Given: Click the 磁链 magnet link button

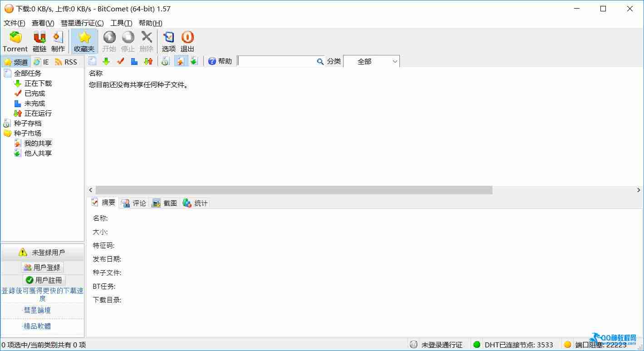Looking at the screenshot, I should click(39, 41).
